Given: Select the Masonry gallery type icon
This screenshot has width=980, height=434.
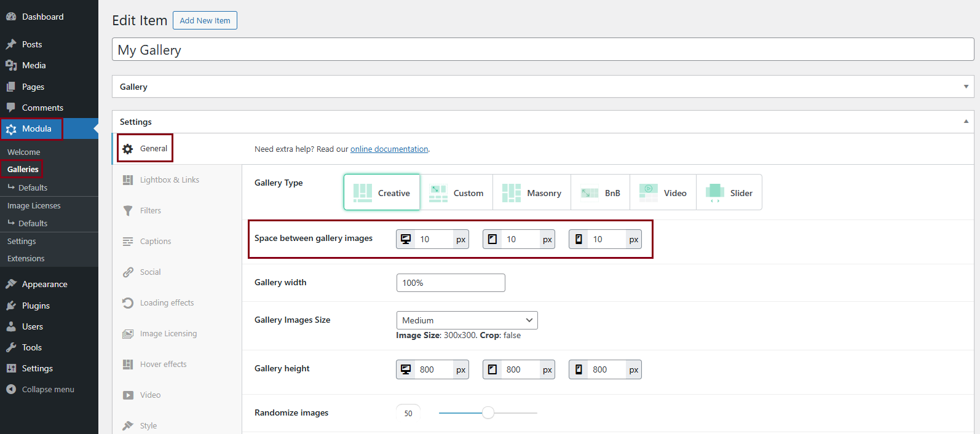Looking at the screenshot, I should (511, 193).
